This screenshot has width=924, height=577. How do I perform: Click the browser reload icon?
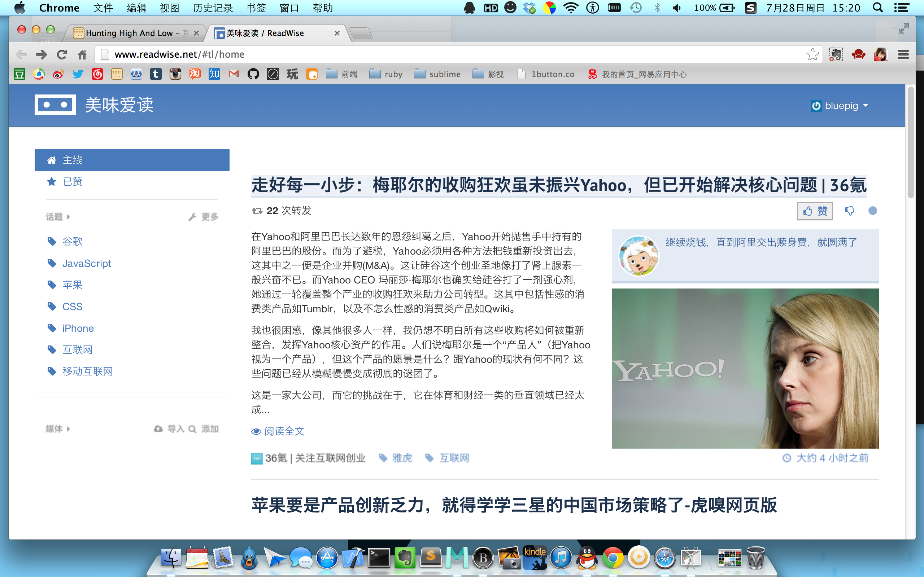(62, 54)
